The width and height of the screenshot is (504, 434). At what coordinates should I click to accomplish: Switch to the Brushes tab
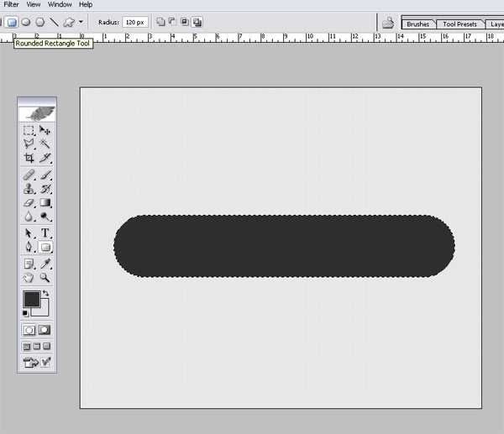click(417, 24)
